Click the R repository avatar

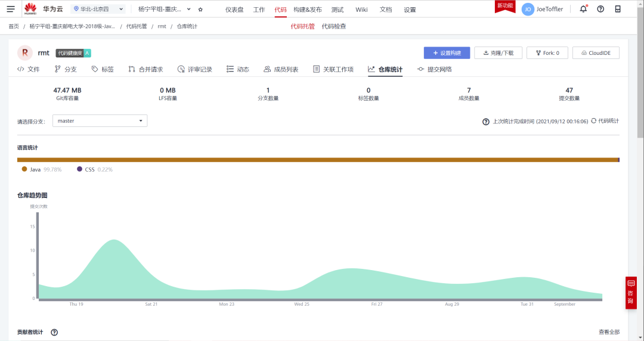coord(25,52)
